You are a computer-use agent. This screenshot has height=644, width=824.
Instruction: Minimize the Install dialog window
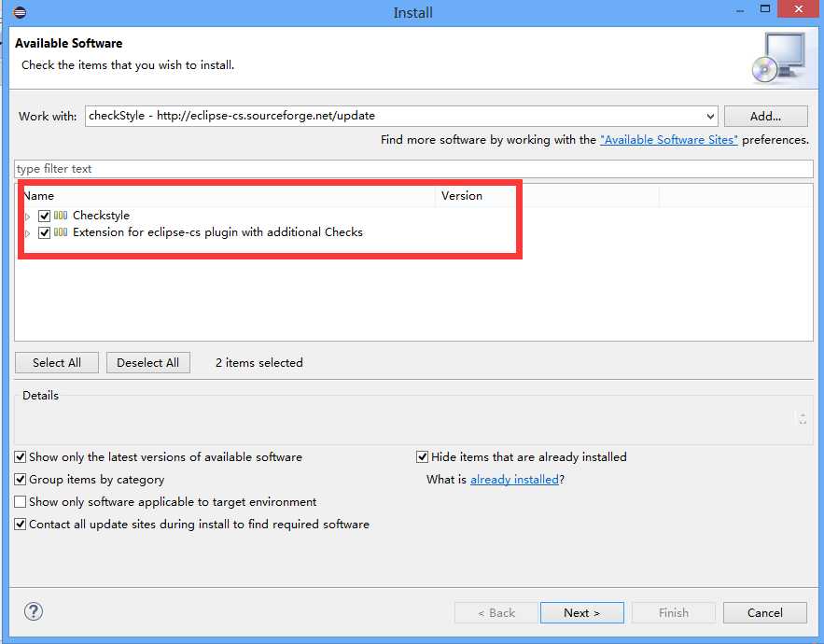pos(740,10)
